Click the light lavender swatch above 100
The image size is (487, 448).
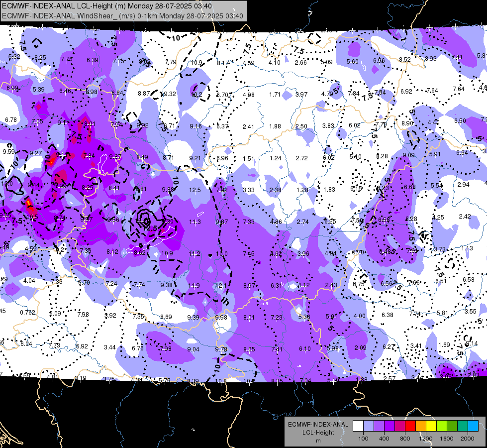click(369, 426)
